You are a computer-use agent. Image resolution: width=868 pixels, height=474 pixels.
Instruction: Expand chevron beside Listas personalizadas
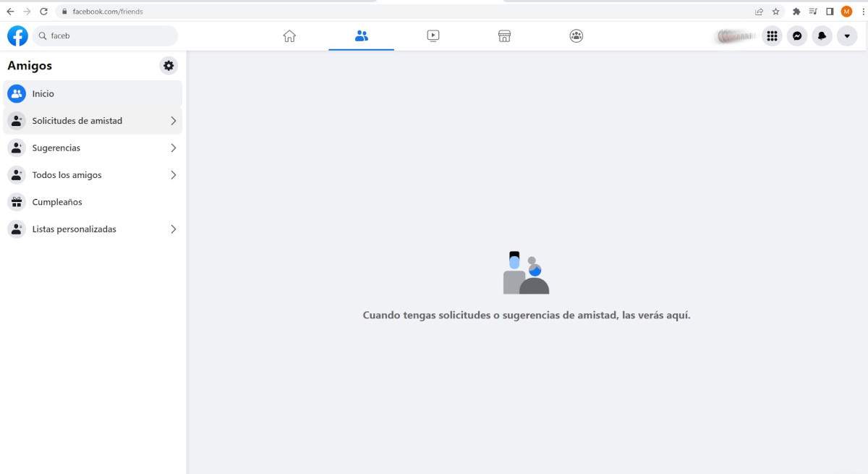(173, 229)
